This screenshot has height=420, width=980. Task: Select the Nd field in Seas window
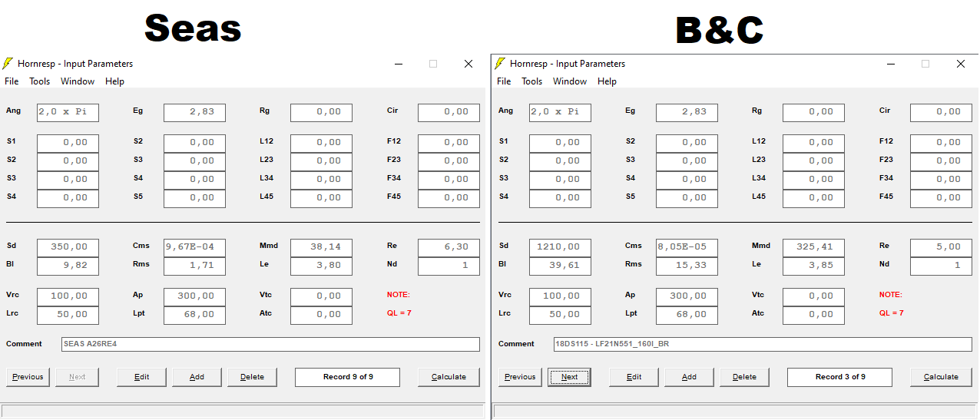point(449,266)
